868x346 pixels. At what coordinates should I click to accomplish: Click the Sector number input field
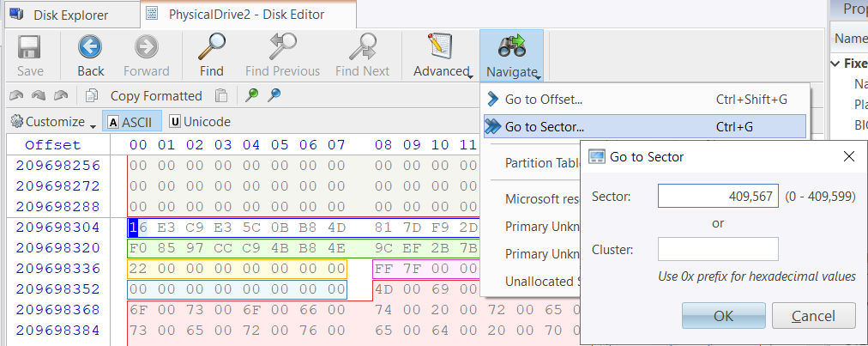717,197
